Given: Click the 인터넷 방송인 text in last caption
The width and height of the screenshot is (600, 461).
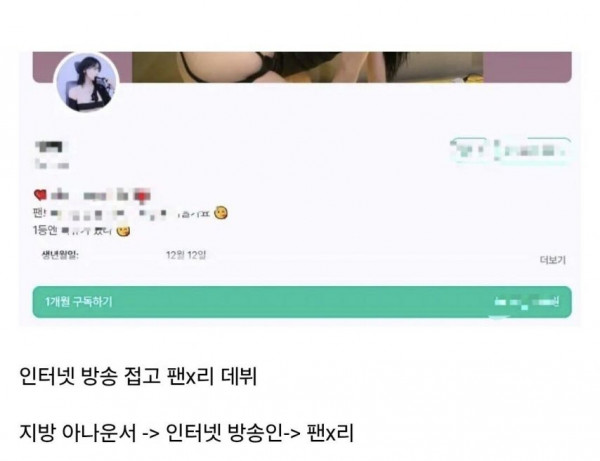Looking at the screenshot, I should (x=224, y=433).
